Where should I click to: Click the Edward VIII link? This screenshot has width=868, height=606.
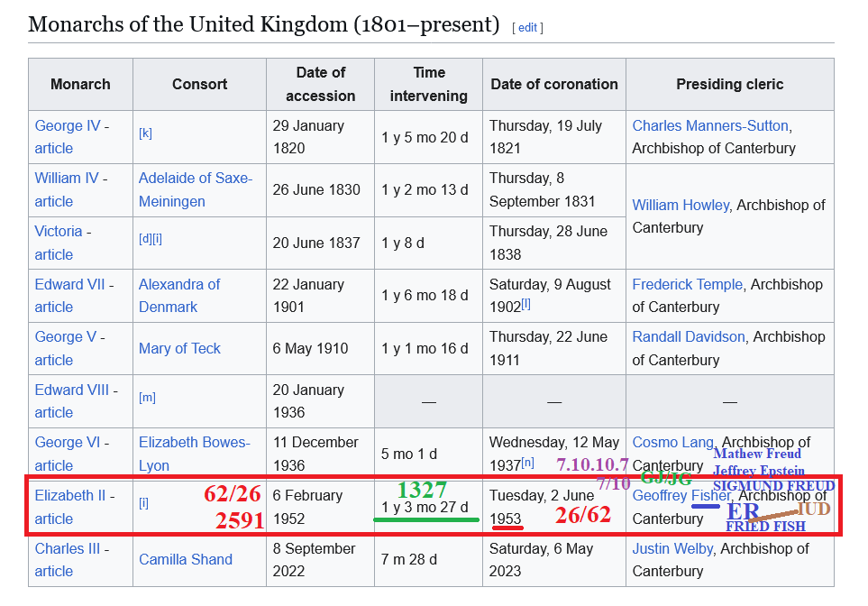tap(72, 390)
